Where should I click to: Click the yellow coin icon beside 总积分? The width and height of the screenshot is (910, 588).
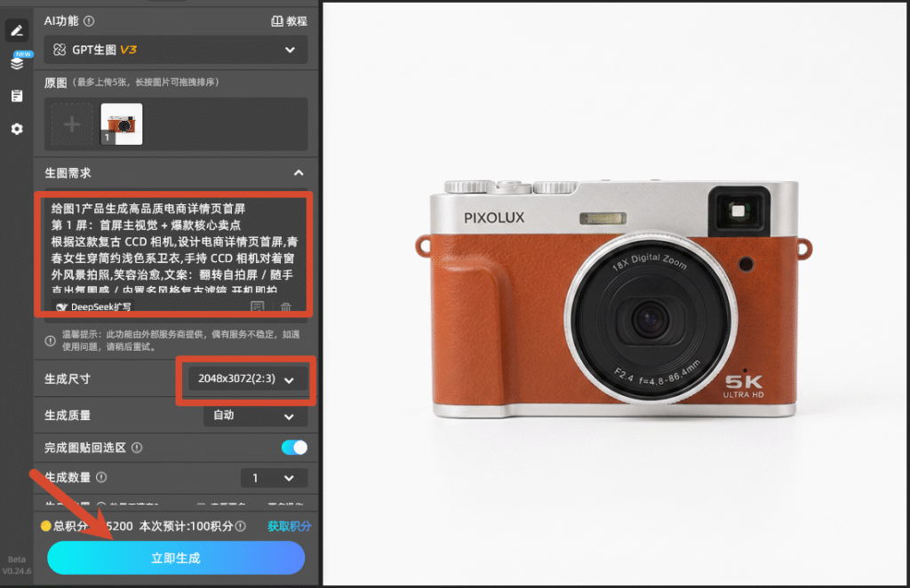46,526
